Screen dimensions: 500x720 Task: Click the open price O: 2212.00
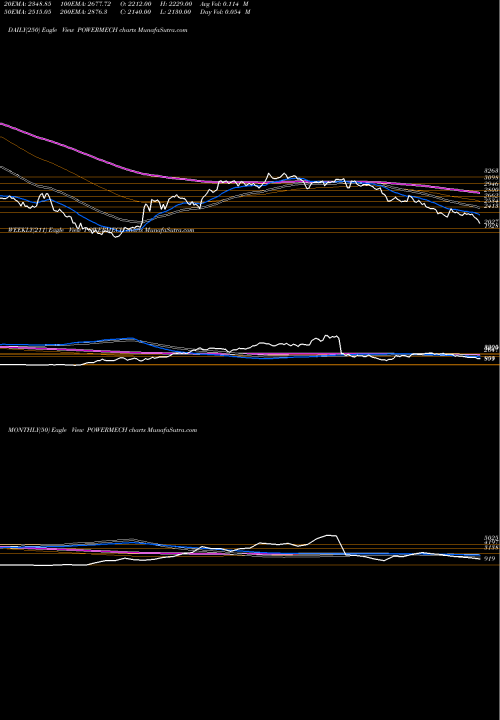coord(135,4)
